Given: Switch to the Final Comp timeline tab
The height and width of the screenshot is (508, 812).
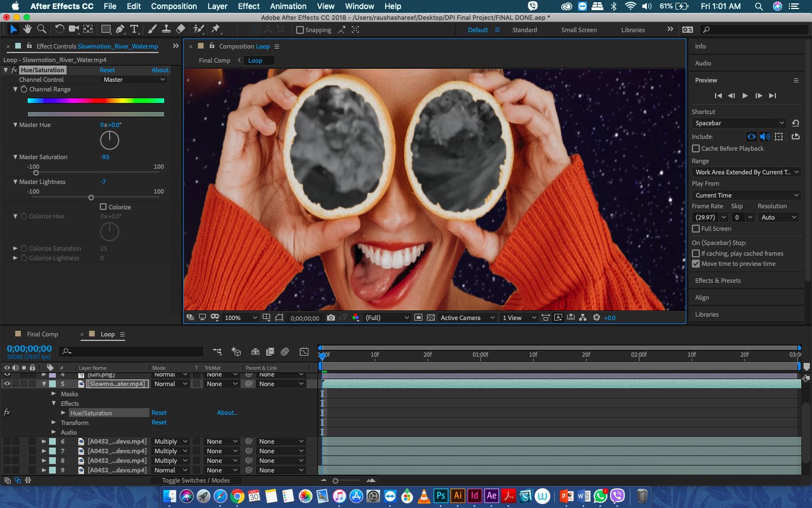Looking at the screenshot, I should [x=42, y=334].
